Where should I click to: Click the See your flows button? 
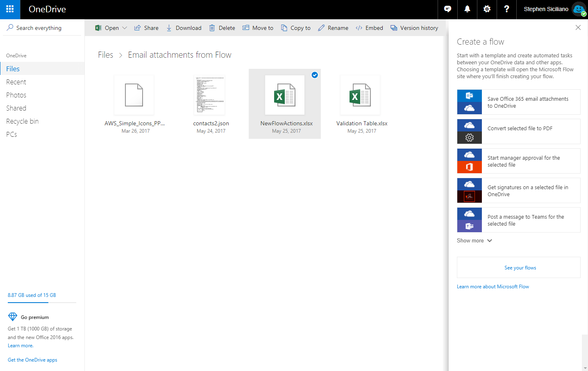coord(519,267)
